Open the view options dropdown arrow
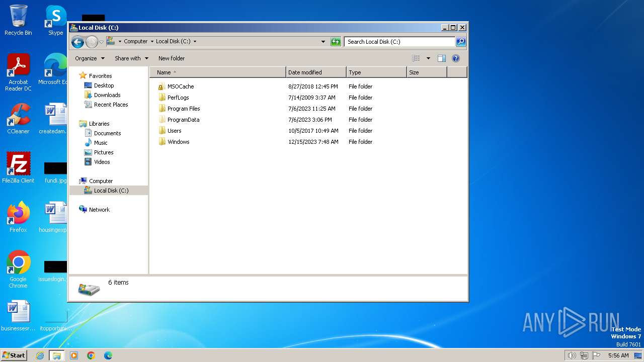Screen dimensions: 644x362 [x=428, y=58]
